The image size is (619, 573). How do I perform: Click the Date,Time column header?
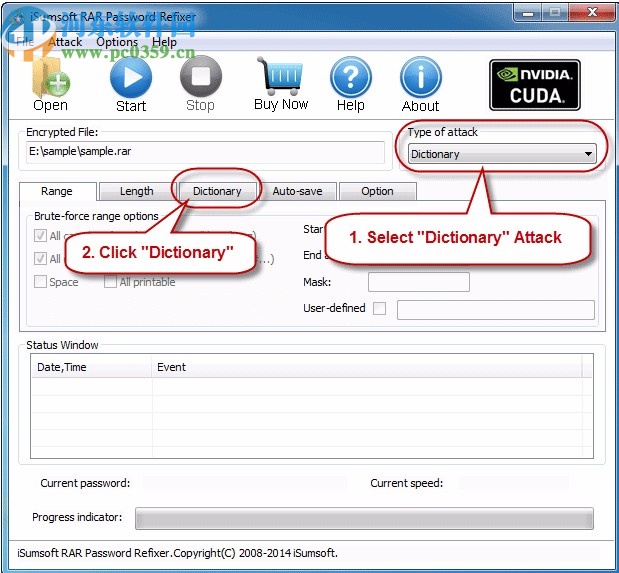click(92, 367)
